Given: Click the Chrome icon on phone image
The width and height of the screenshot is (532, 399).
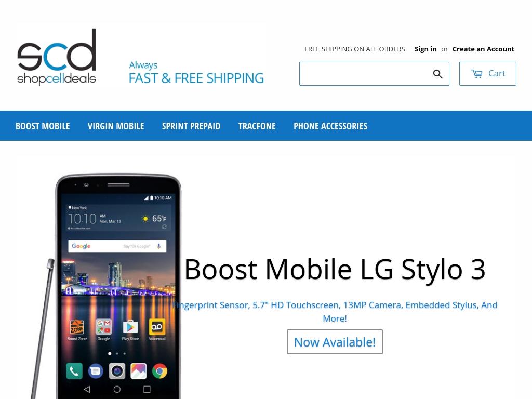Looking at the screenshot, I should tap(159, 371).
